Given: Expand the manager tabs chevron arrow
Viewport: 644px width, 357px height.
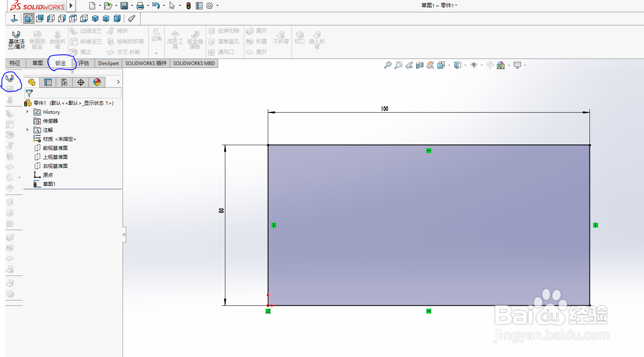Looking at the screenshot, I should pyautogui.click(x=118, y=82).
